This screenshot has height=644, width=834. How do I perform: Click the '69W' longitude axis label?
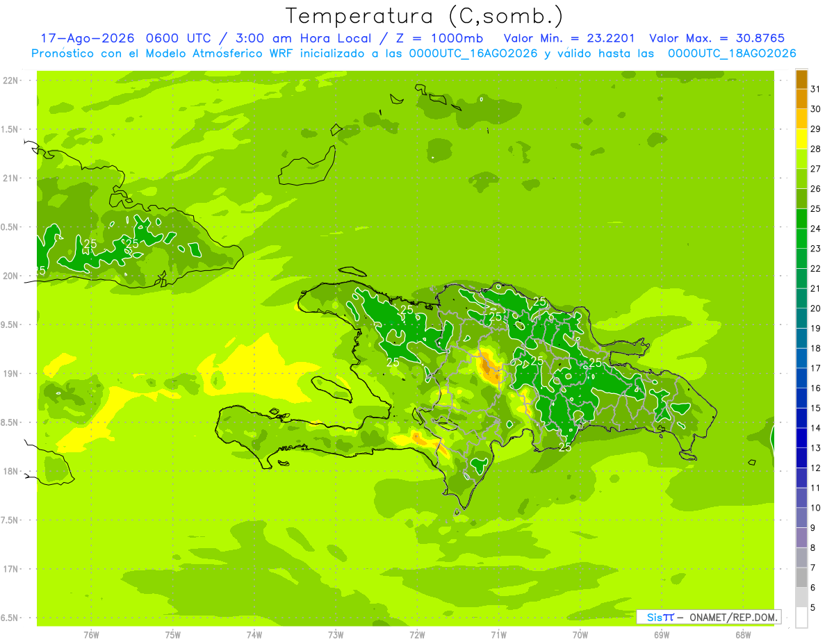[x=662, y=634]
